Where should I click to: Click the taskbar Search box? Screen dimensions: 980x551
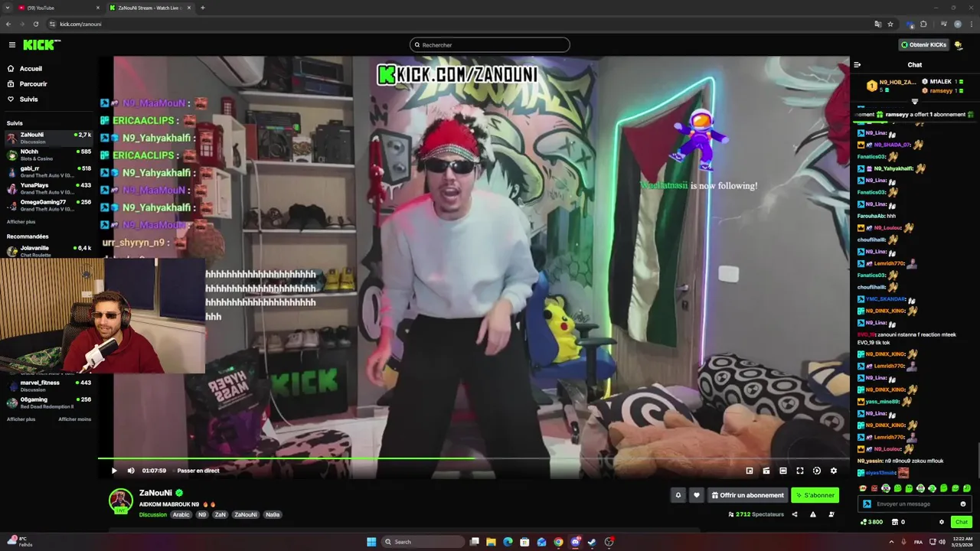pyautogui.click(x=423, y=542)
